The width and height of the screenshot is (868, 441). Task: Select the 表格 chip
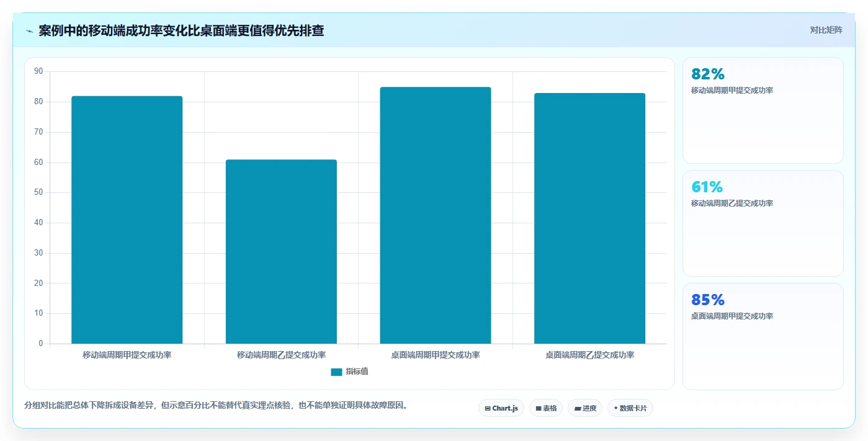(546, 408)
